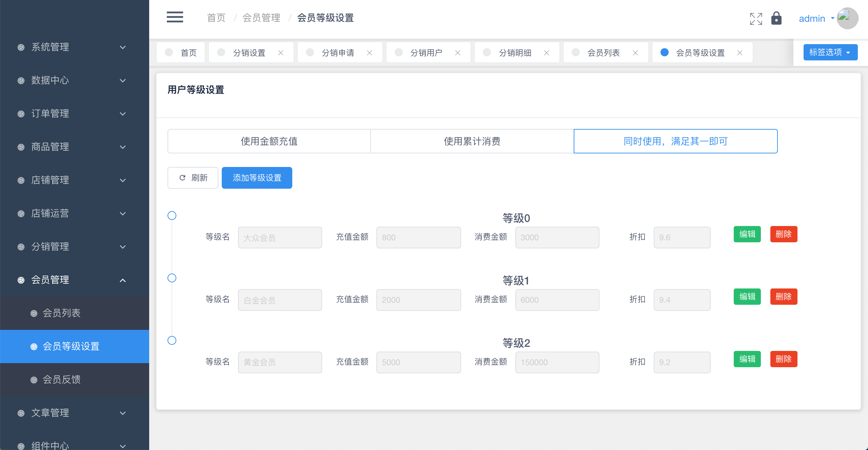Close the 会员列表 tab
The height and width of the screenshot is (450, 868).
635,53
